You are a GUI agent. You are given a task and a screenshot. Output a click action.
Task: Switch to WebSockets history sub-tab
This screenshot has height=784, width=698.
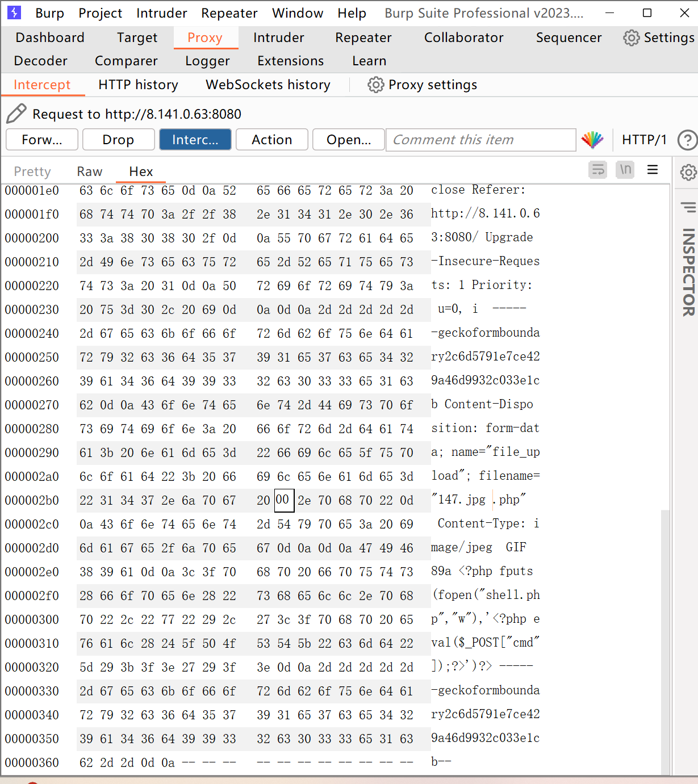pos(268,85)
